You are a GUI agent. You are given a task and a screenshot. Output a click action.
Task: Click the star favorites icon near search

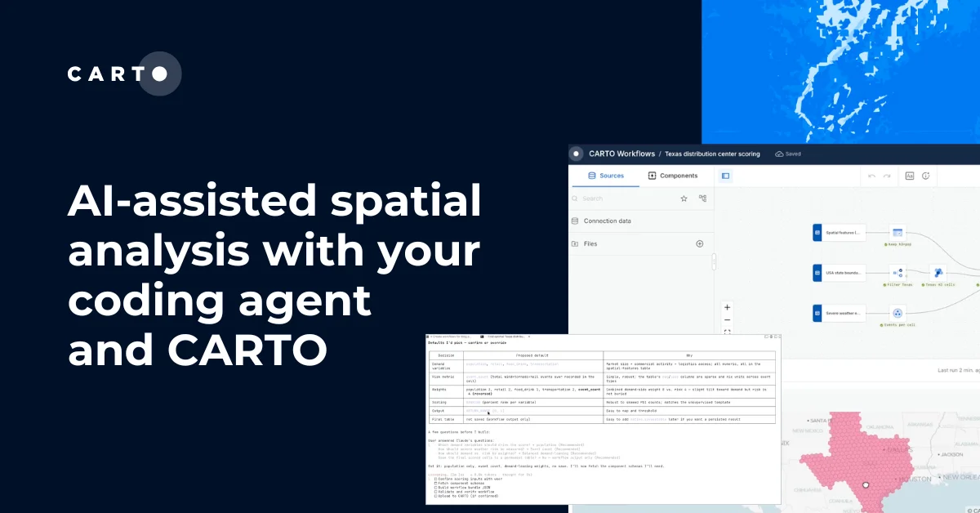[x=684, y=199]
